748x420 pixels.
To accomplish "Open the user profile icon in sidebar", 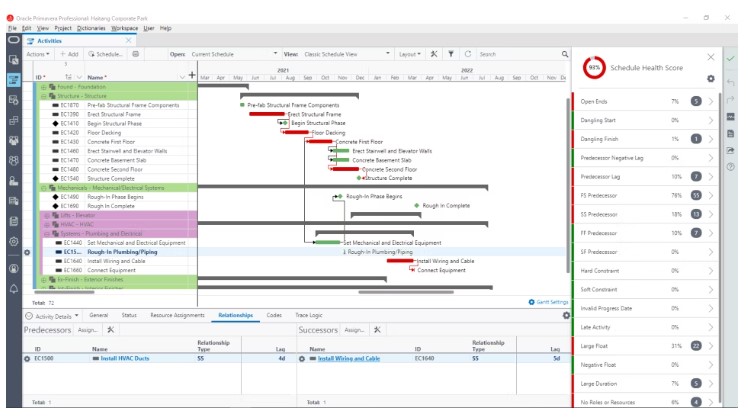I will click(x=14, y=269).
